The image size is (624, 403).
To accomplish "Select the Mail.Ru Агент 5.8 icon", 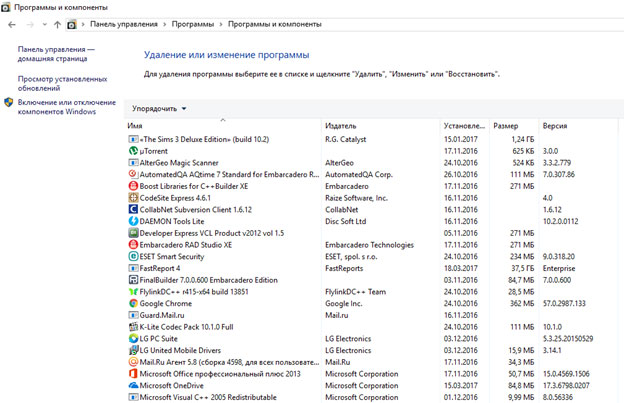I will [133, 362].
